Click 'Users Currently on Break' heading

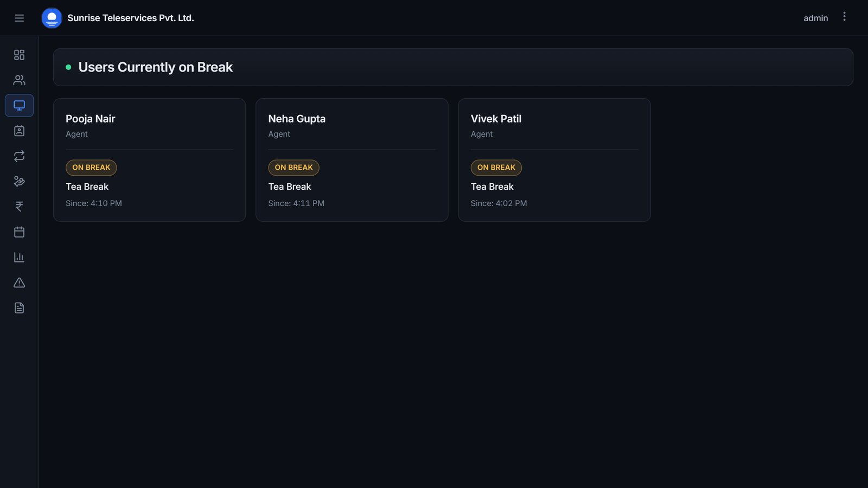point(156,67)
